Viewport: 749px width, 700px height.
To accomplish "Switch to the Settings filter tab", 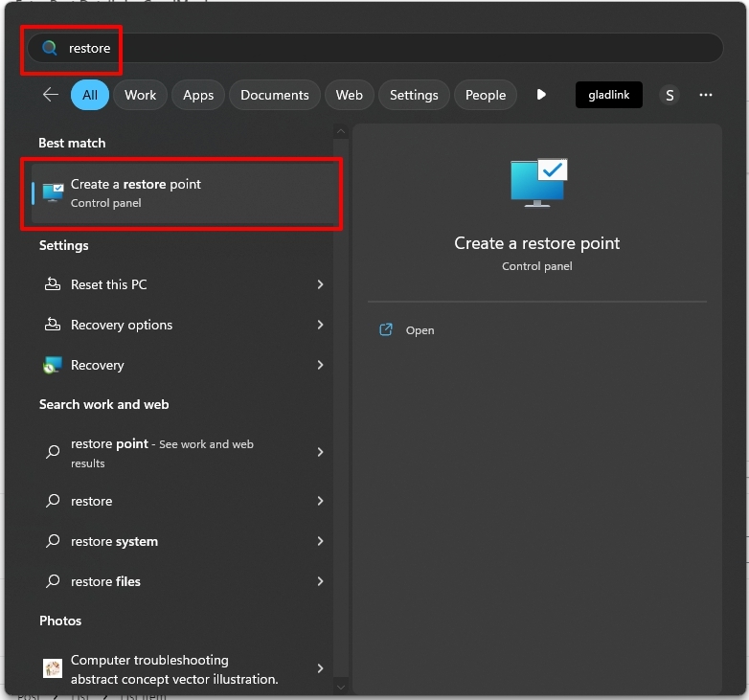I will [x=414, y=95].
